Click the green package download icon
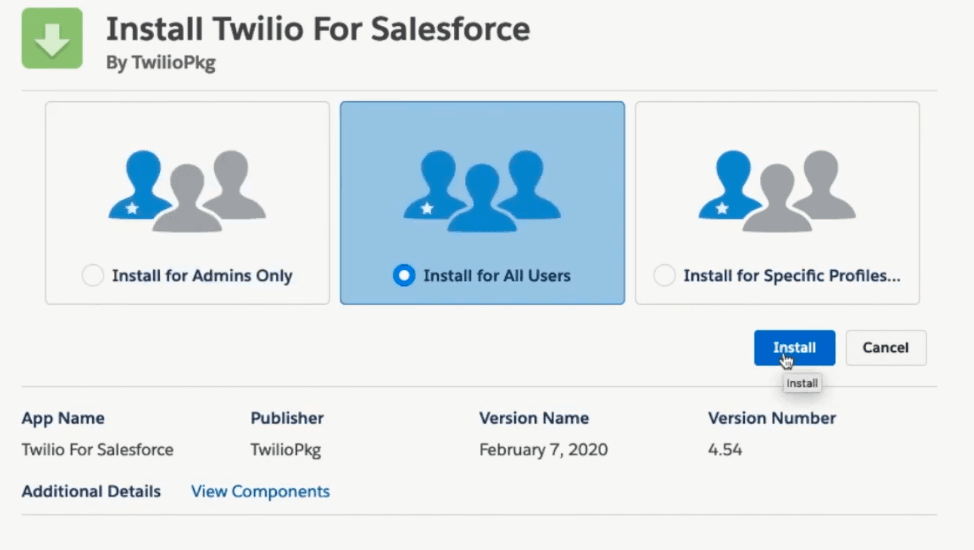The height and width of the screenshot is (550, 974). point(52,39)
